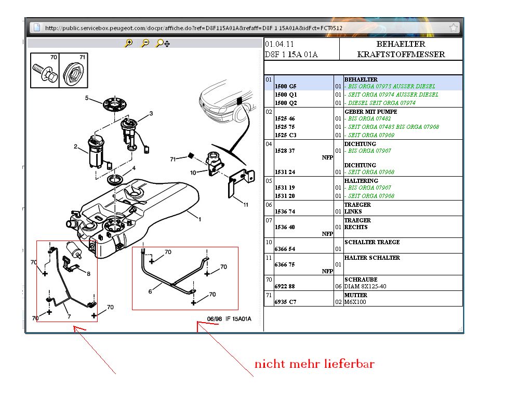The image size is (532, 399).
Task: Click the zoom out magnifier icon
Action: click(145, 44)
